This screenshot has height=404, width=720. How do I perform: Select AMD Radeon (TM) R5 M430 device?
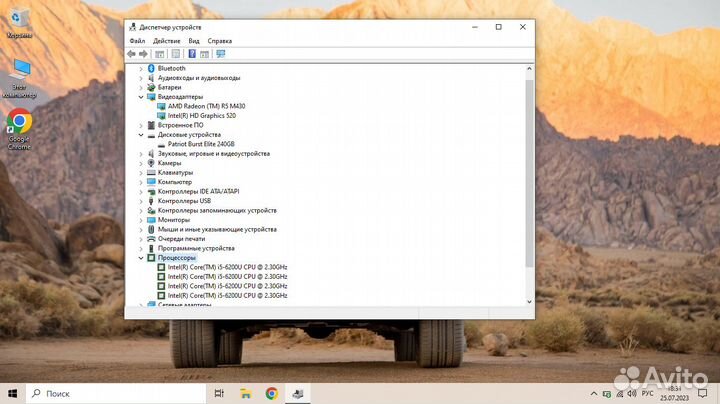(x=206, y=106)
